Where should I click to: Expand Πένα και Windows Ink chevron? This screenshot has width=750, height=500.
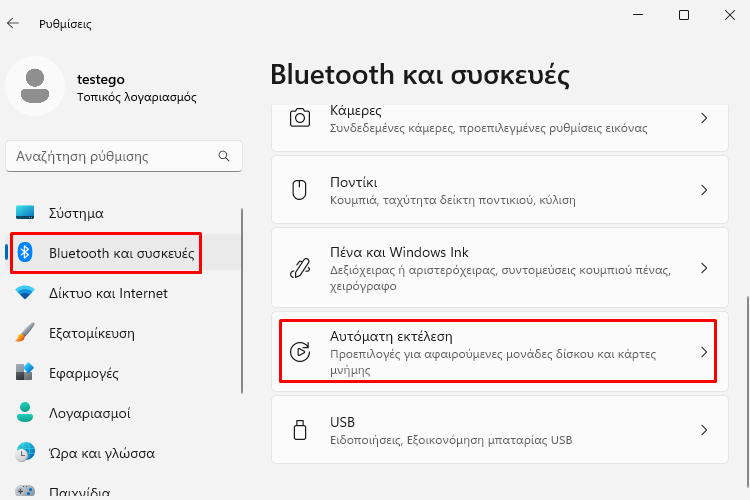(704, 268)
